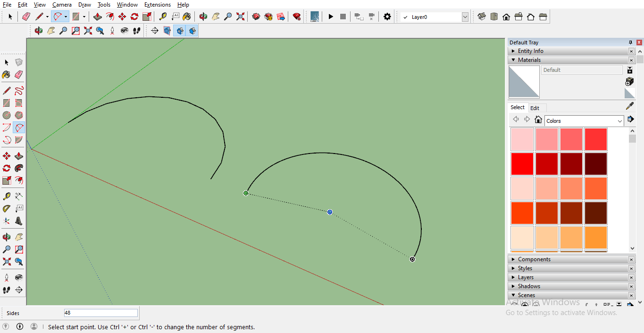Select the Tape Measure tool in top toolbar
The height and width of the screenshot is (333, 644).
(163, 17)
